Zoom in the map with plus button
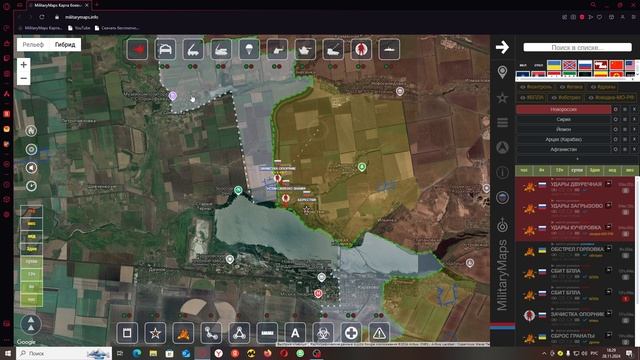 pos(24,64)
